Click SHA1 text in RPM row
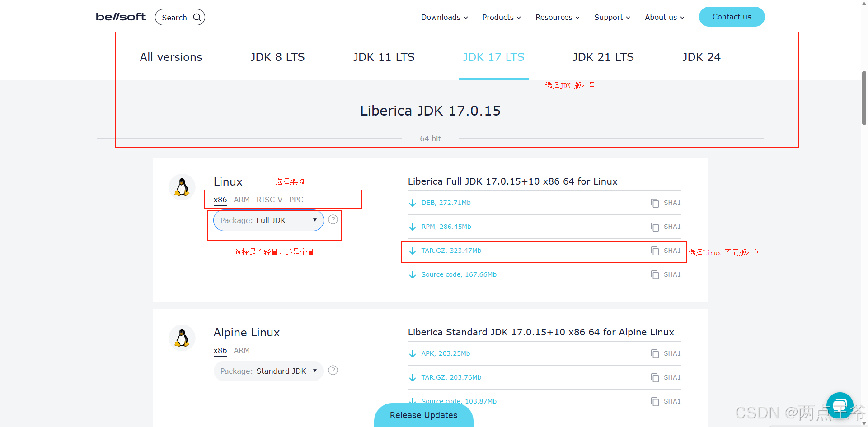This screenshot has width=868, height=427. pyautogui.click(x=672, y=227)
